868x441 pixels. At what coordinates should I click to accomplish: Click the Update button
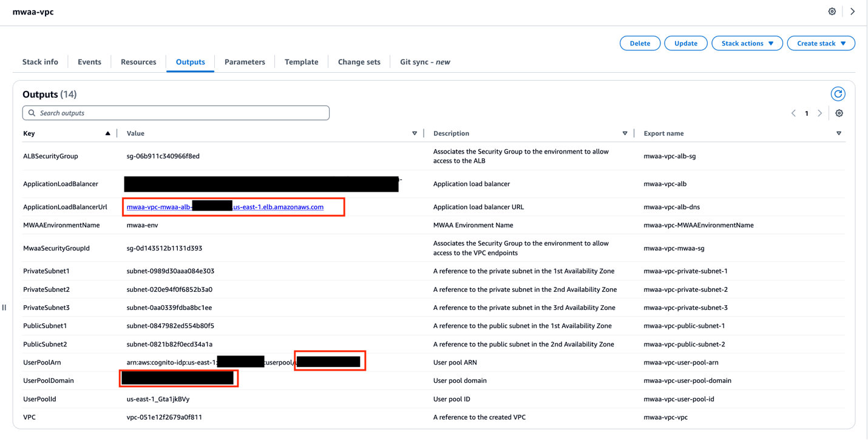pyautogui.click(x=686, y=44)
